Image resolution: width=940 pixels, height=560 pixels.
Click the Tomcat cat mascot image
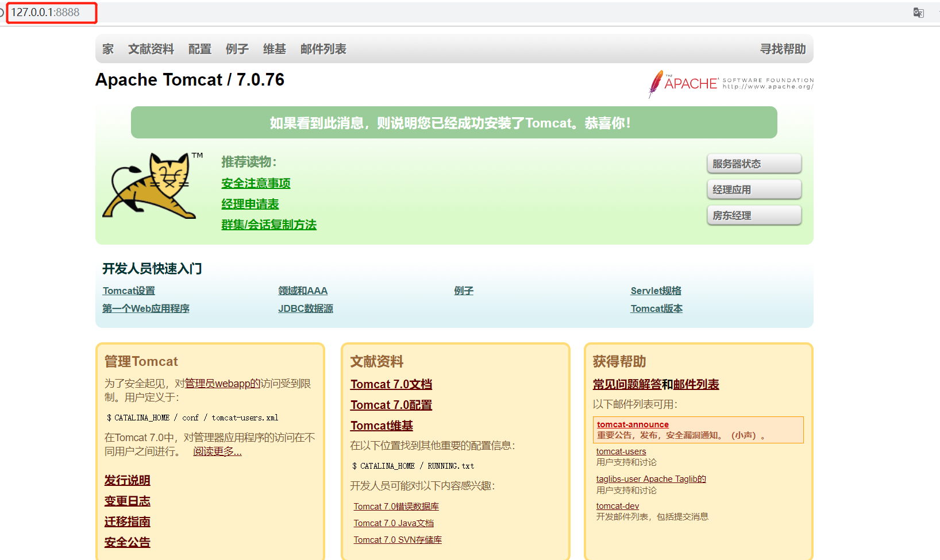click(x=152, y=186)
